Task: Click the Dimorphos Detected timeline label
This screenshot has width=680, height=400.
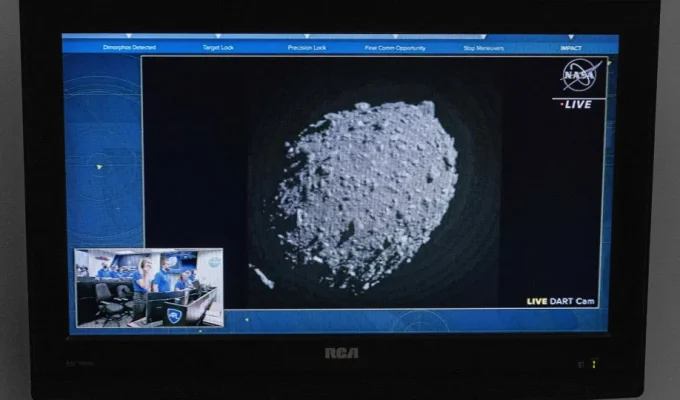Action: click(129, 47)
